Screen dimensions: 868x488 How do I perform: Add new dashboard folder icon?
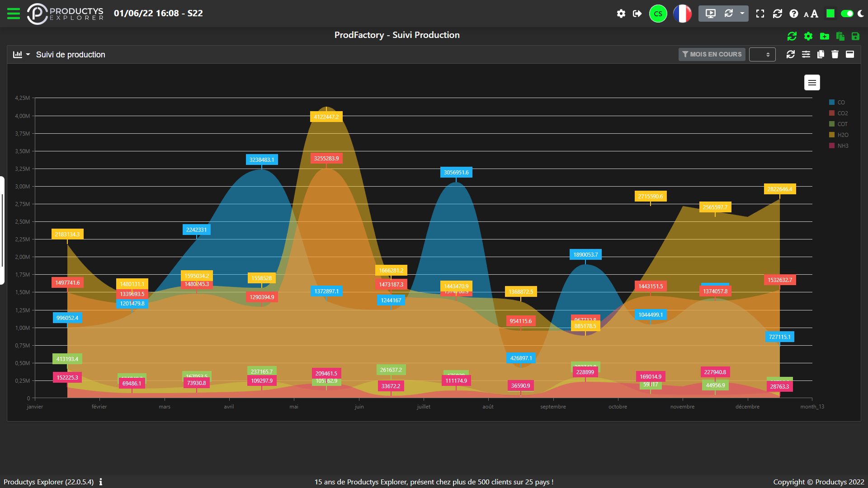[x=825, y=36]
